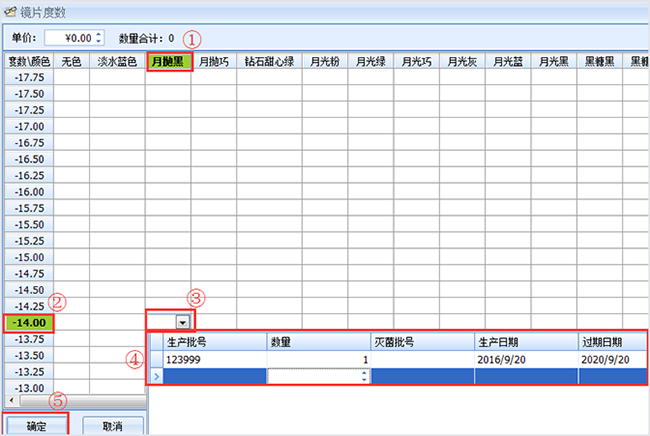The width and height of the screenshot is (650, 436).
Task: Select the 月光巧 column header
Action: pyautogui.click(x=417, y=62)
